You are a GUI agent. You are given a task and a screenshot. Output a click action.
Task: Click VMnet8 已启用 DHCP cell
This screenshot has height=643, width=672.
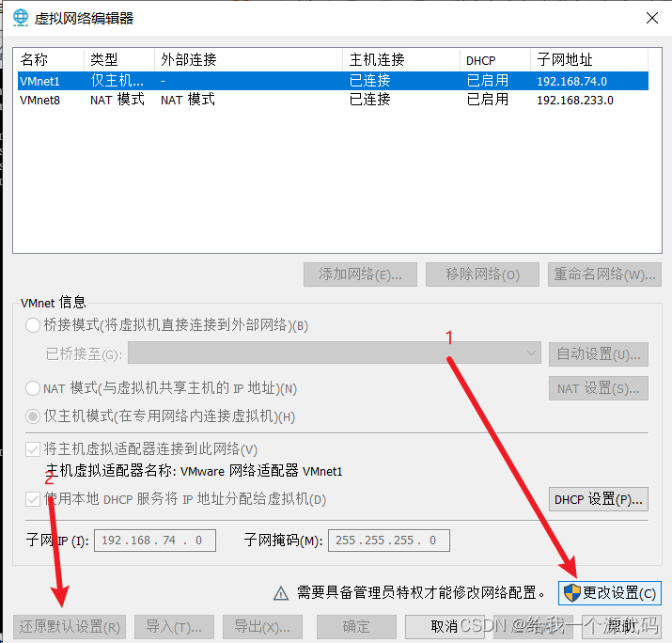[487, 100]
